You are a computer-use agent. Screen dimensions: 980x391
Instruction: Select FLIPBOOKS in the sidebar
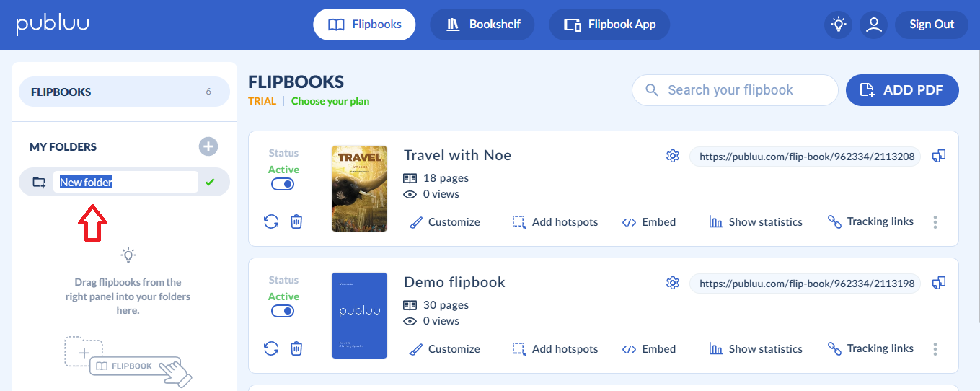click(124, 92)
